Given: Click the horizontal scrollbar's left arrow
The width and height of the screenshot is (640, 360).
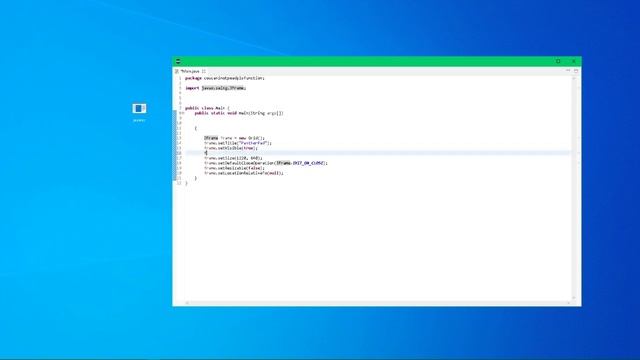Looking at the screenshot, I should 187,303.
